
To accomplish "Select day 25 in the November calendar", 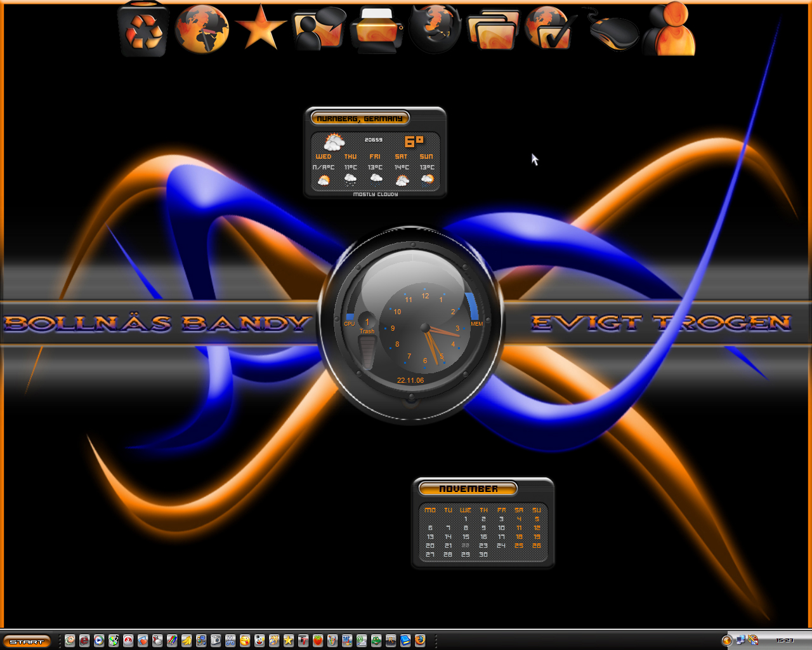I will tap(519, 545).
